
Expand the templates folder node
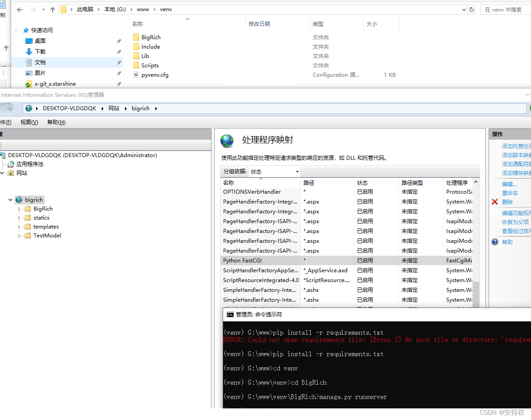[19, 227]
